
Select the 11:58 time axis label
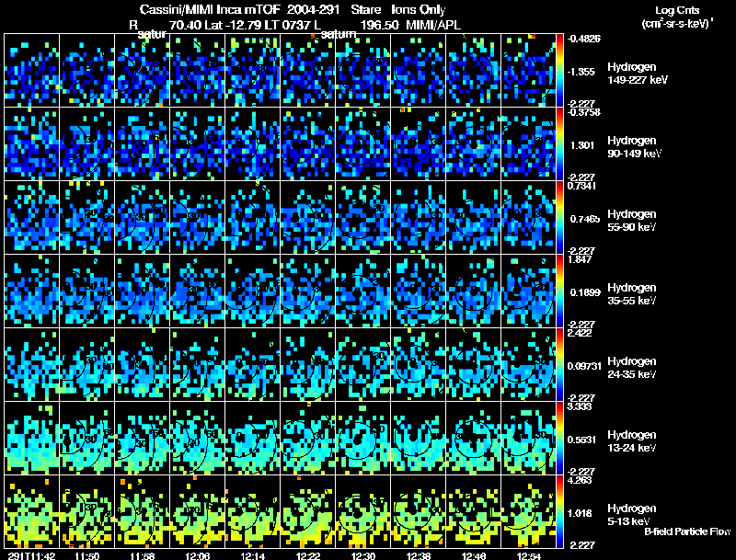(143, 556)
